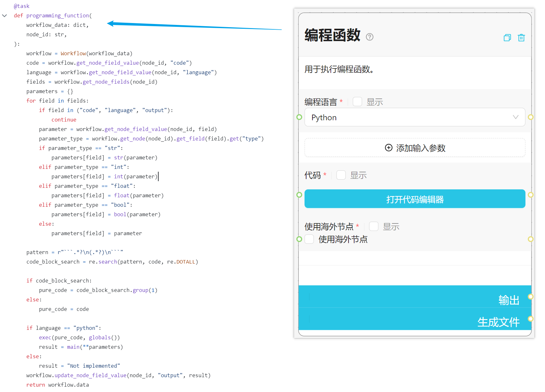Click the line 'if language == "python":'
This screenshot has width=545, height=392.
click(x=64, y=328)
